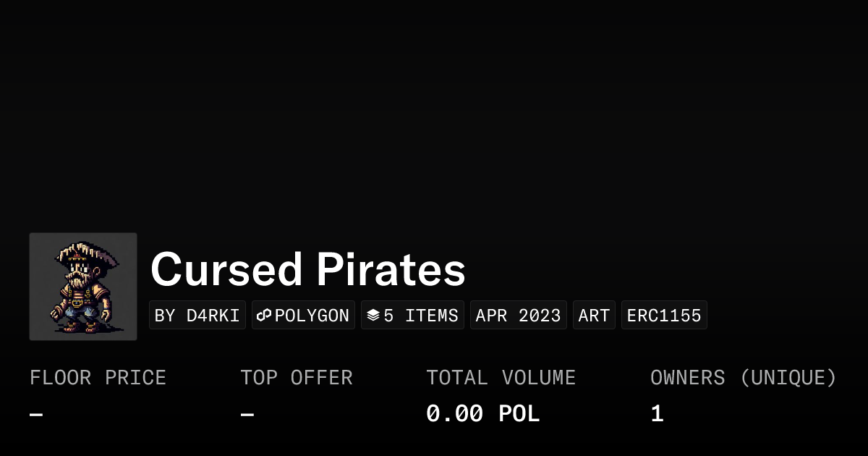
Task: Select the APR 2023 date badge
Action: [x=519, y=316]
